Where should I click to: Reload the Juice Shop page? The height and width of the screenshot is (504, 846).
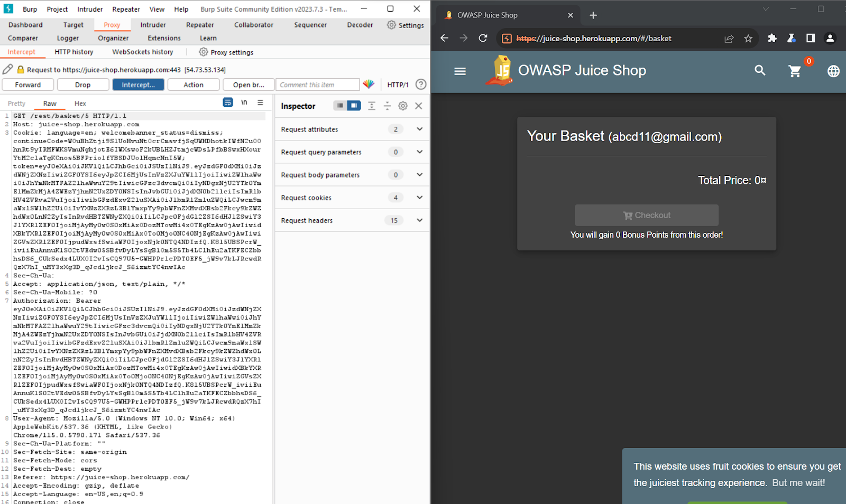[x=483, y=38]
